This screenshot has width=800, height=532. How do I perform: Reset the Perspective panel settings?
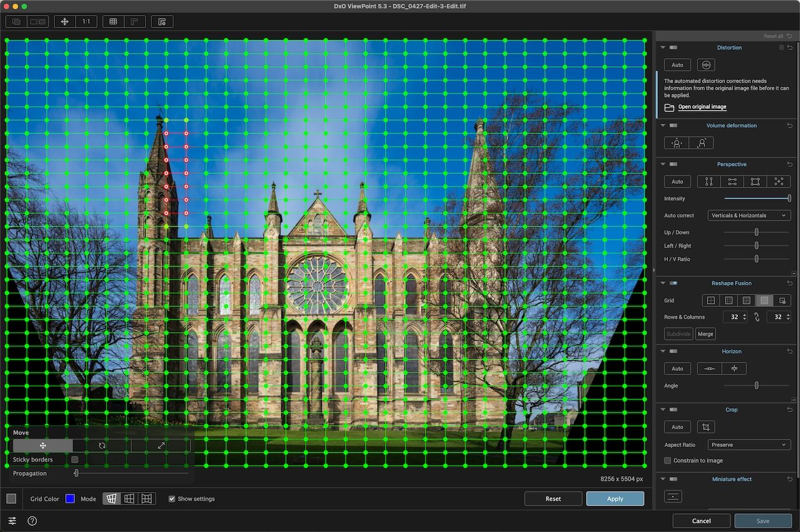click(790, 164)
